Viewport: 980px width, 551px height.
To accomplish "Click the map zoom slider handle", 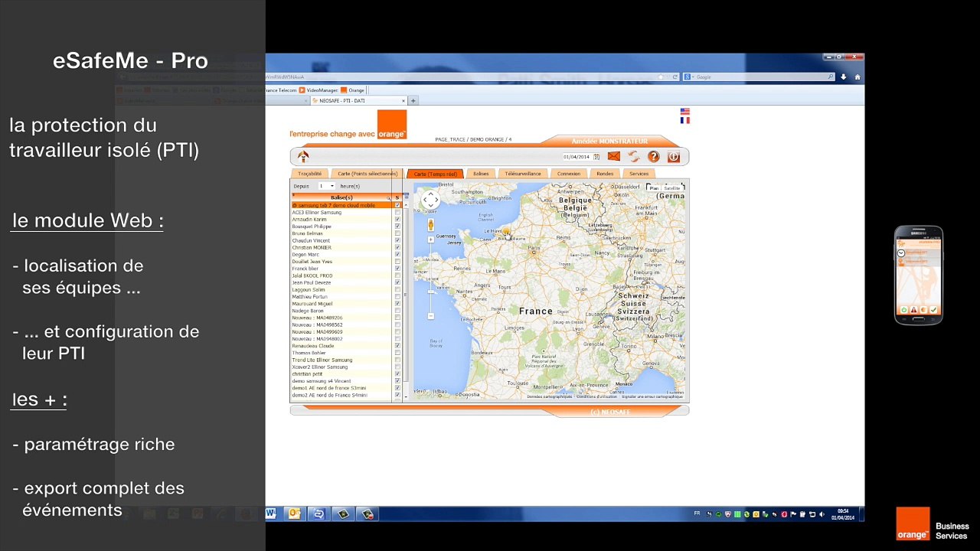I will (x=430, y=292).
